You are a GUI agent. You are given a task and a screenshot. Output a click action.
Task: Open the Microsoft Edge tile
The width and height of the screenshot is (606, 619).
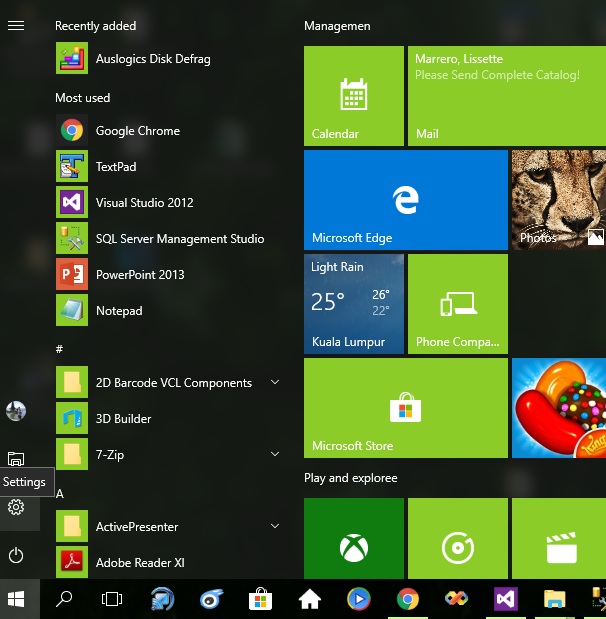point(406,200)
